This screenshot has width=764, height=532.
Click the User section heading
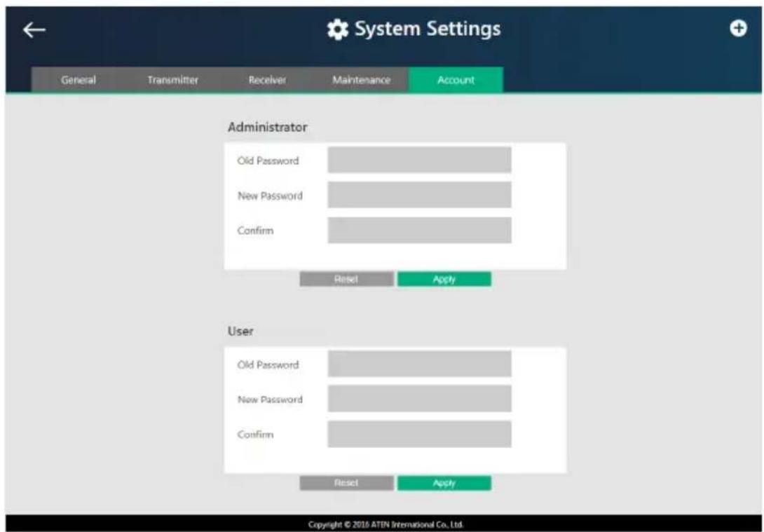click(240, 332)
